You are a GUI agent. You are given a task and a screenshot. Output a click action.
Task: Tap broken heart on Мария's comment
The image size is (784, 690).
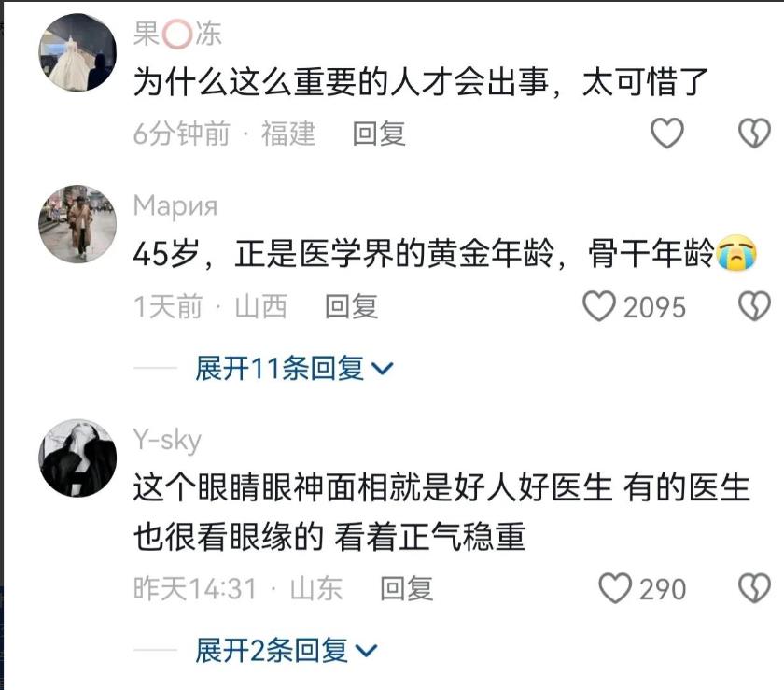point(754,305)
